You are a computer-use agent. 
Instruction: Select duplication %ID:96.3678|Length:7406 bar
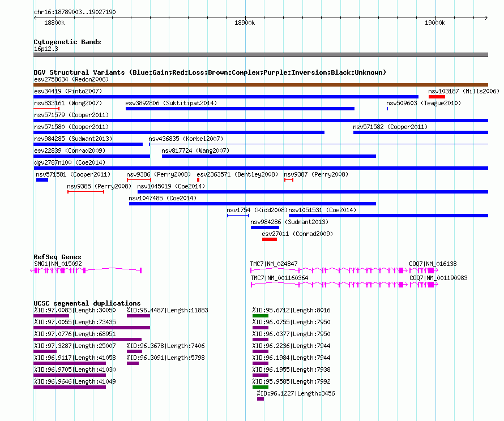[134, 351]
